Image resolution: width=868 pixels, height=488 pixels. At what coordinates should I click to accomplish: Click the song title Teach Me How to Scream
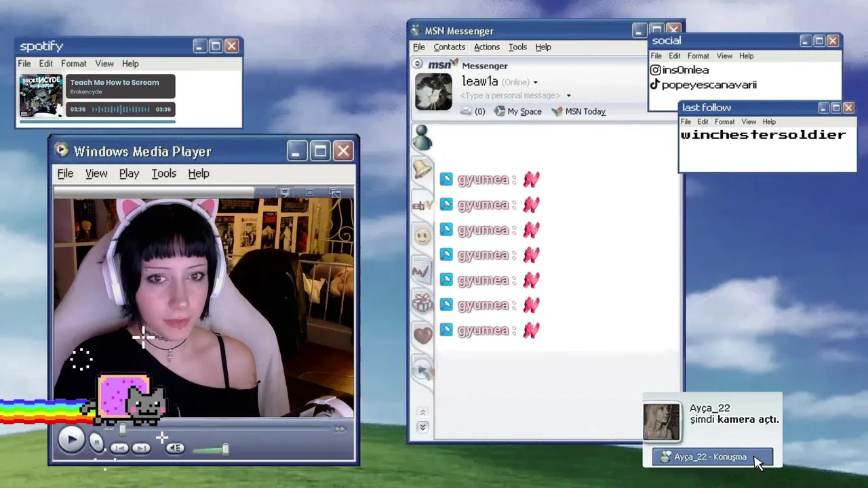click(x=115, y=83)
